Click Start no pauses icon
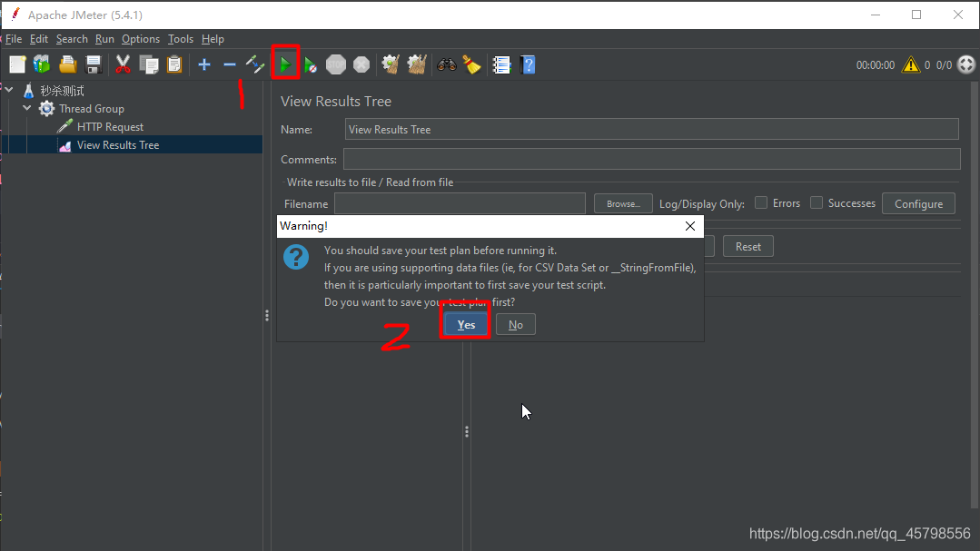This screenshot has width=980, height=551. coord(311,64)
